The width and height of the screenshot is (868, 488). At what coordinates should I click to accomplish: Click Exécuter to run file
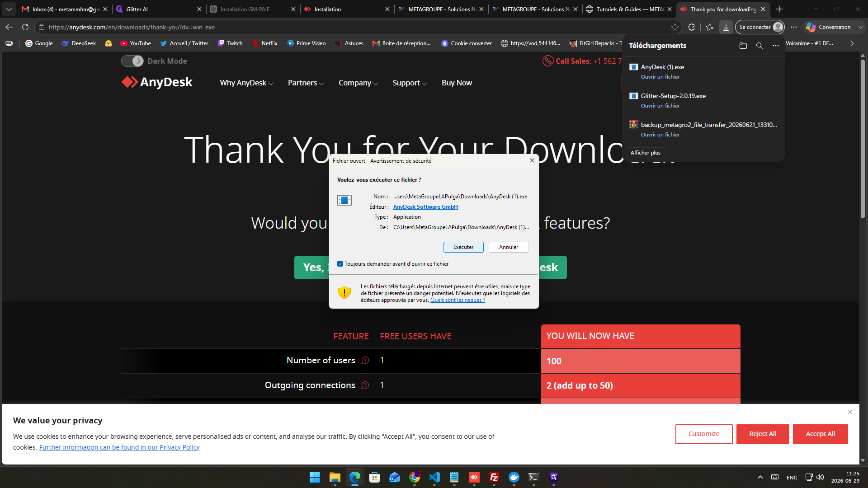pos(463,247)
